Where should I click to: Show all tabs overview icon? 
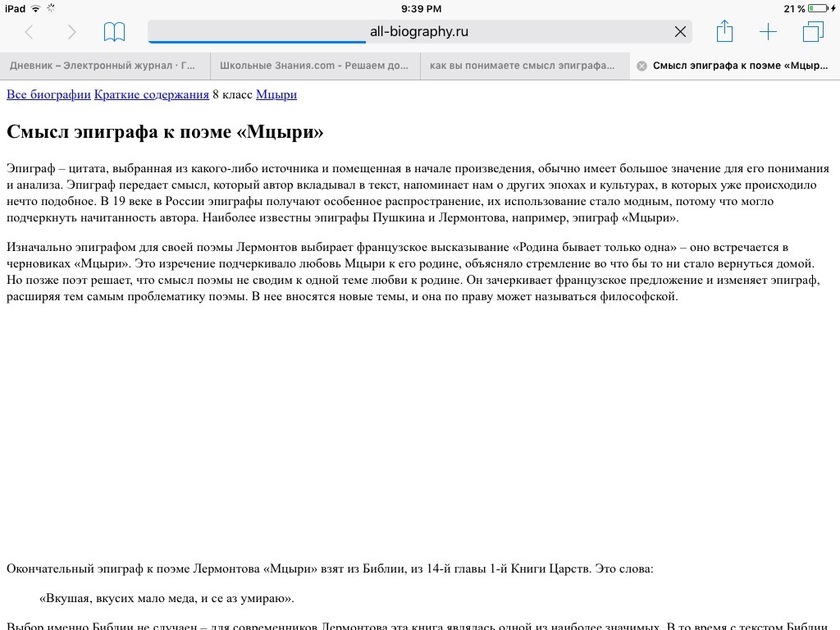[813, 32]
